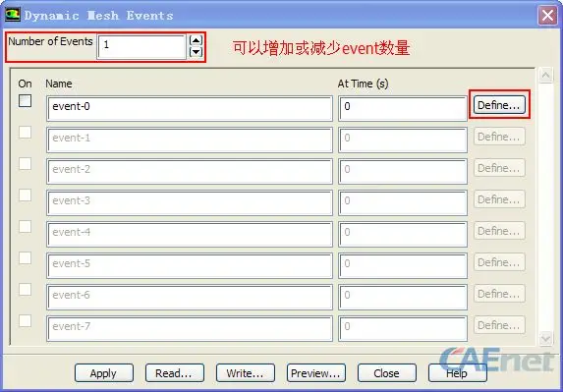Image resolution: width=563 pixels, height=392 pixels.
Task: Select the event-6 name field
Action: tap(190, 297)
